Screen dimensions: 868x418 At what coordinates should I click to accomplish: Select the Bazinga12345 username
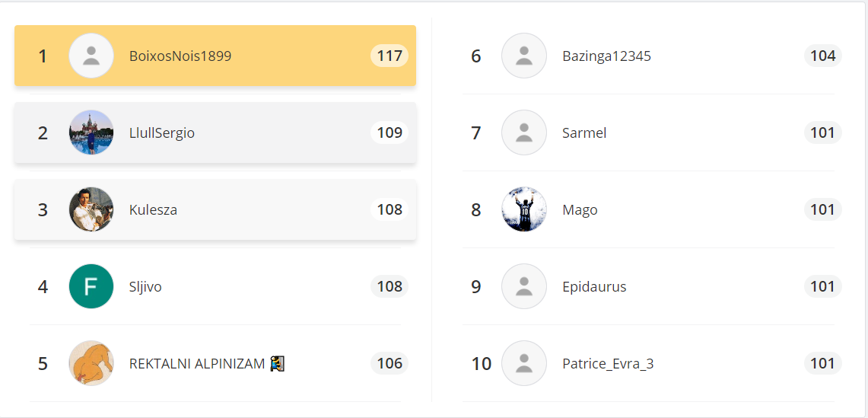point(606,56)
